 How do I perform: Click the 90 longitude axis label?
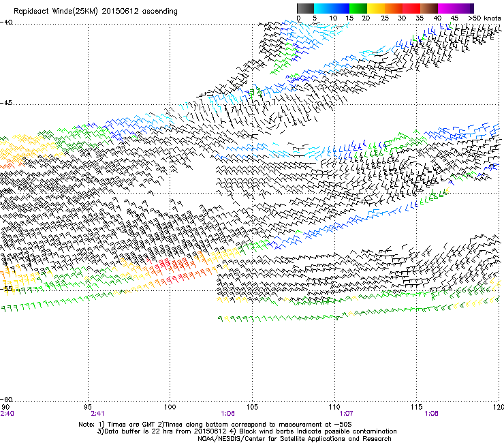pyautogui.click(x=5, y=407)
